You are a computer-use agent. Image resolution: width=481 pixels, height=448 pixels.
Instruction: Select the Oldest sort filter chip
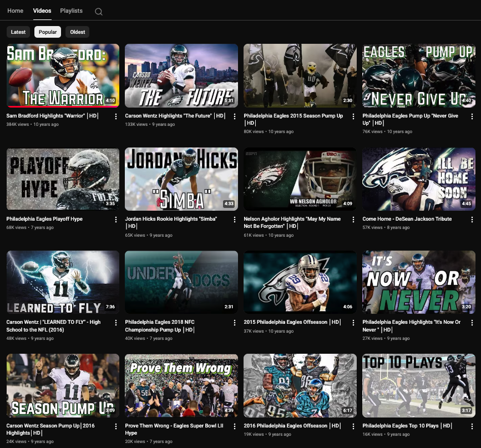78,32
